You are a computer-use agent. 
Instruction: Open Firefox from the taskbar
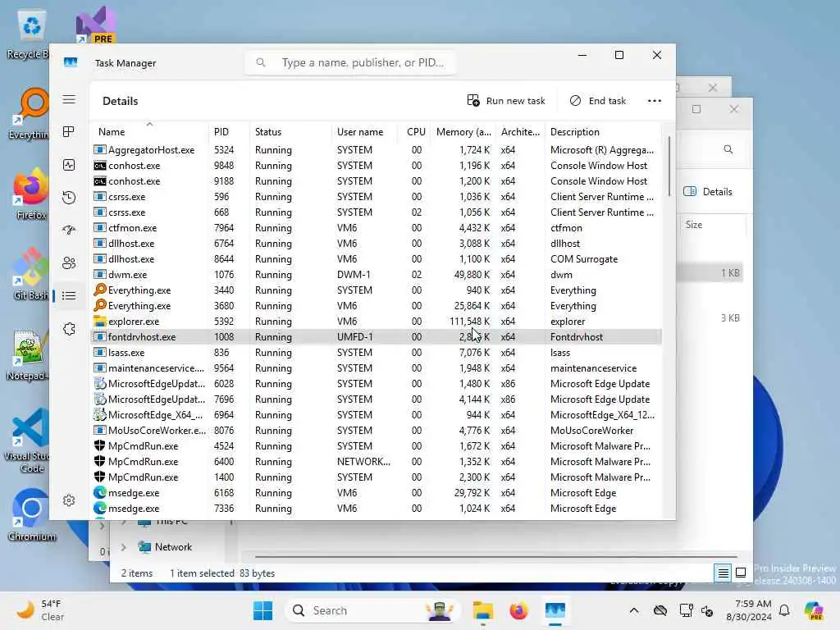click(x=518, y=610)
